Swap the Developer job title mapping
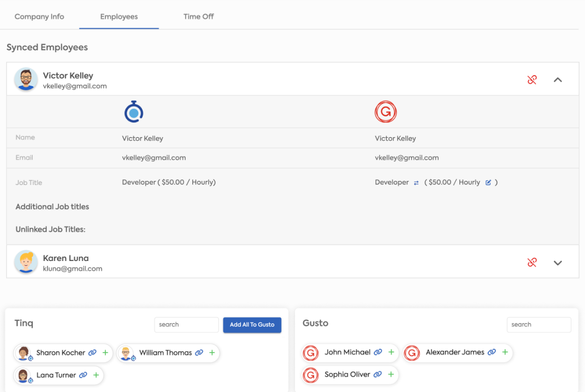This screenshot has width=585, height=392. (x=416, y=182)
